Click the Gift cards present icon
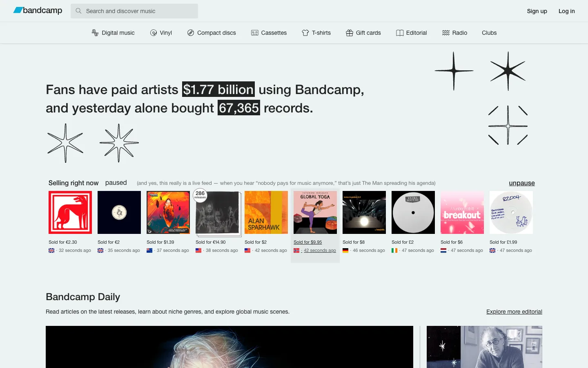Screen dimensions: 588x368 click(350, 33)
